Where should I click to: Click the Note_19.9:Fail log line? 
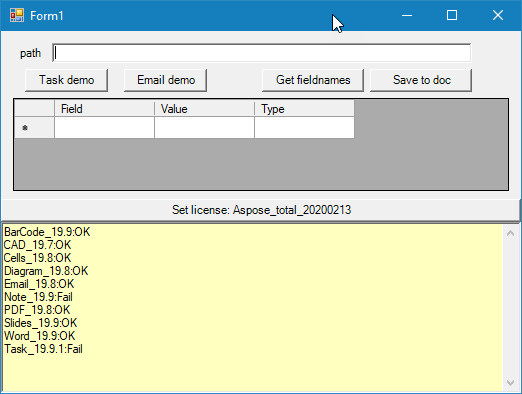[38, 297]
